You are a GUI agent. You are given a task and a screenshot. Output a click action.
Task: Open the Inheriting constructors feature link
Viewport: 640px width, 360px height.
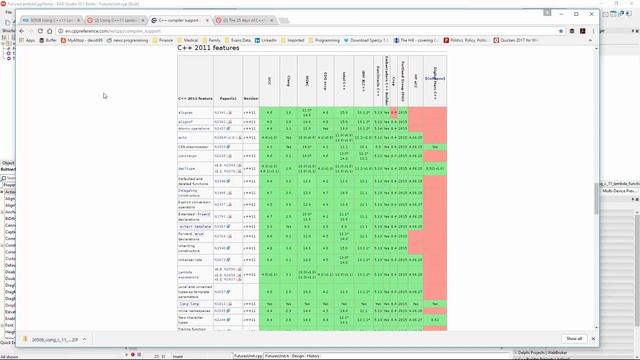(189, 248)
